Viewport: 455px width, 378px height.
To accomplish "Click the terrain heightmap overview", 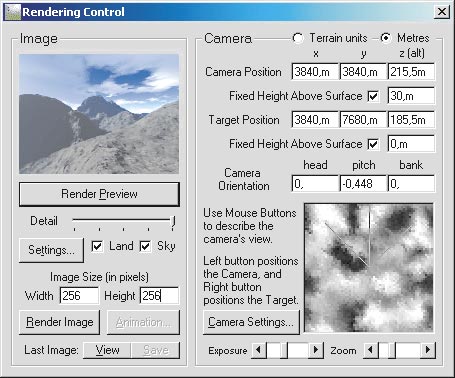I will (x=369, y=268).
